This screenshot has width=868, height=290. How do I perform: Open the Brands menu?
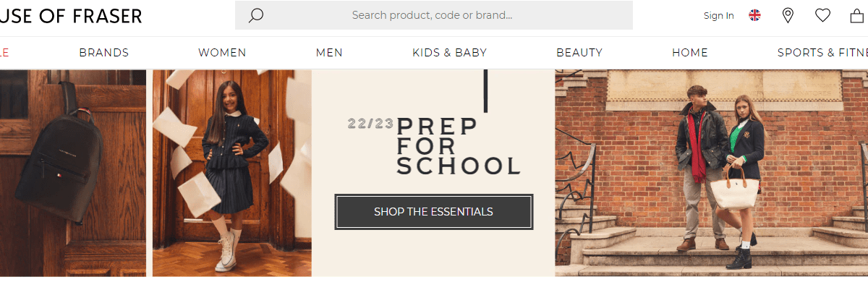tap(103, 53)
